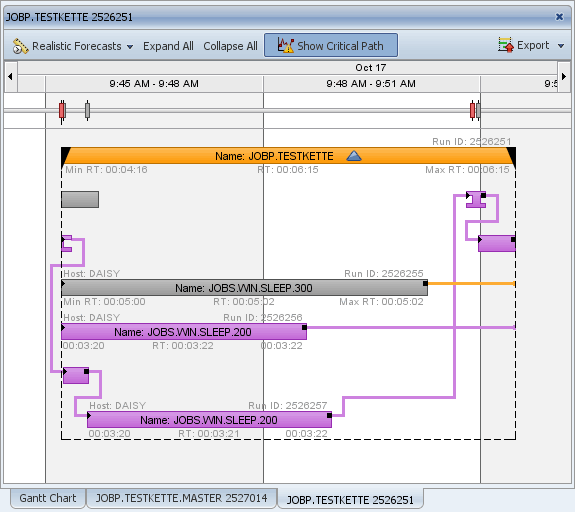The height and width of the screenshot is (512, 575).
Task: Click Collapse All
Action: [230, 46]
